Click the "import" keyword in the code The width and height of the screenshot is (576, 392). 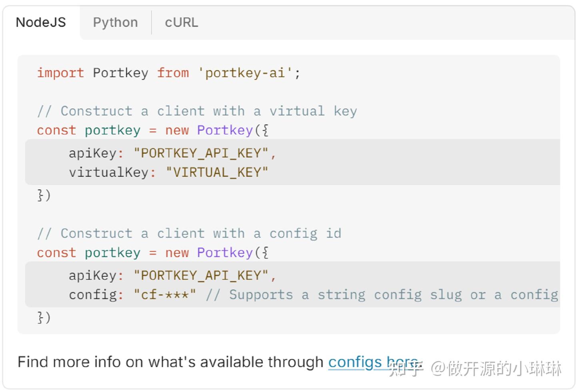[60, 73]
